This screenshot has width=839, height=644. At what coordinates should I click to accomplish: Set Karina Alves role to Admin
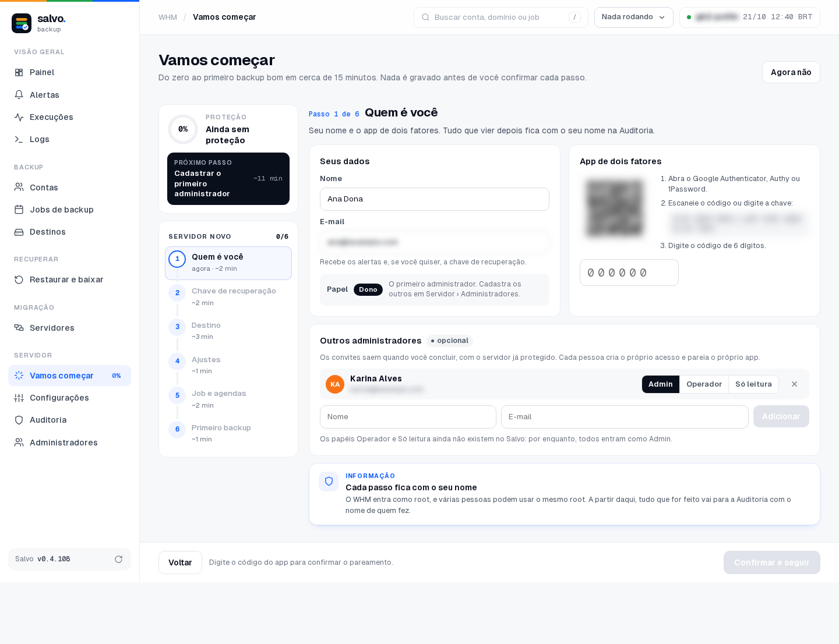pyautogui.click(x=660, y=384)
